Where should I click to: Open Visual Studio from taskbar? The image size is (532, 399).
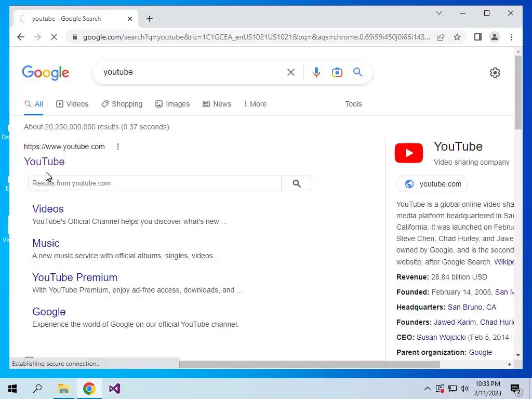115,389
